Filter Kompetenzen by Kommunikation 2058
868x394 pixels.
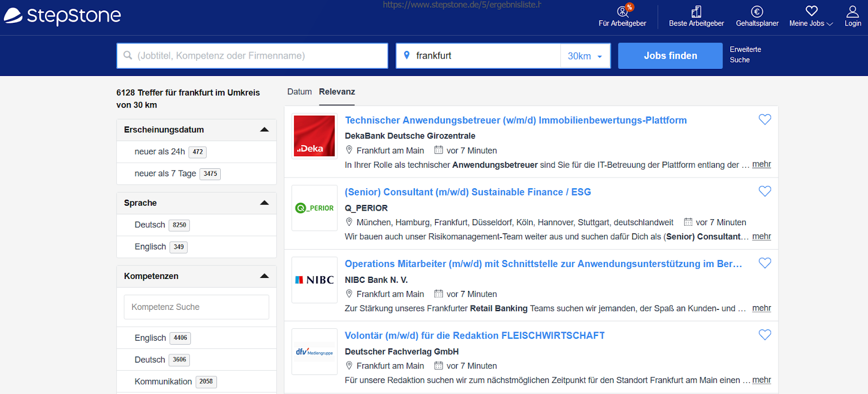175,382
